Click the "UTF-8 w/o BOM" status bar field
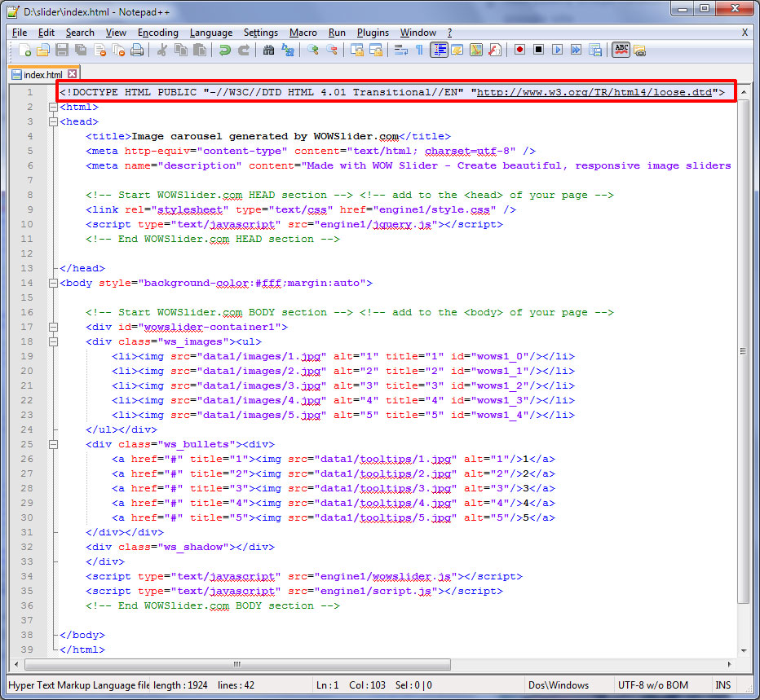 653,685
